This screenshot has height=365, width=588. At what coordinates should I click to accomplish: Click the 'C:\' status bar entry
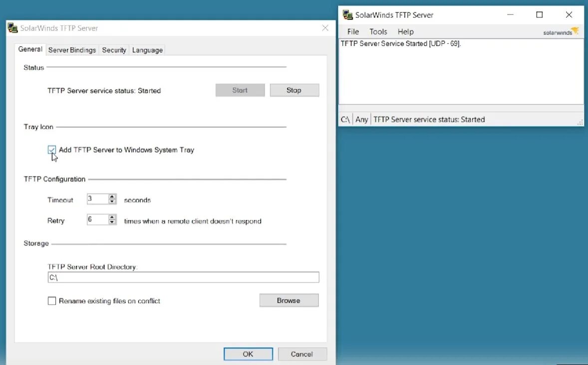345,120
